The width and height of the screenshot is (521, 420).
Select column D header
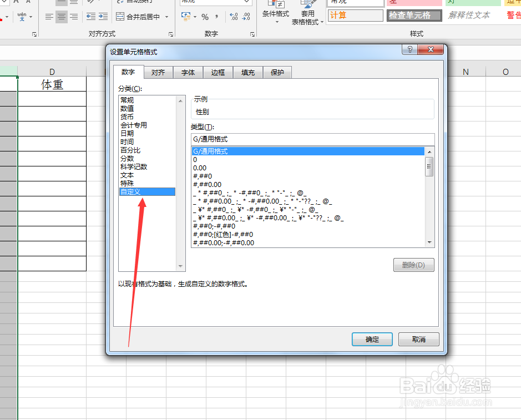point(52,72)
